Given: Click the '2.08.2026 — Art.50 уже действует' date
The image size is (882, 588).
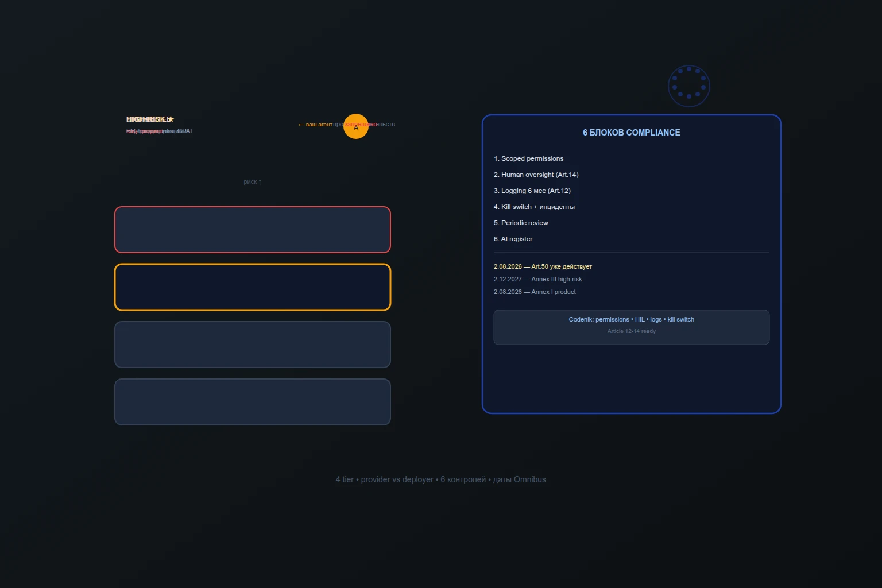Looking at the screenshot, I should point(543,266).
